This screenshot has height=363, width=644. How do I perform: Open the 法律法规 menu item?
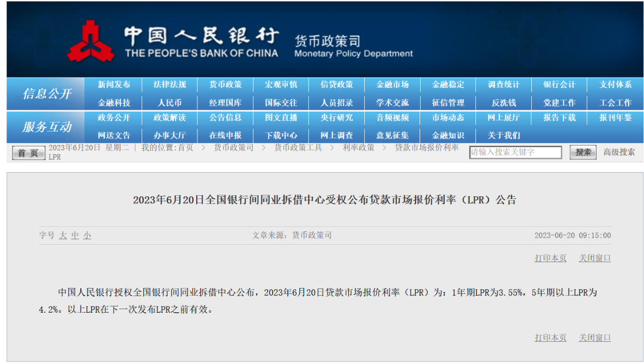(x=170, y=85)
